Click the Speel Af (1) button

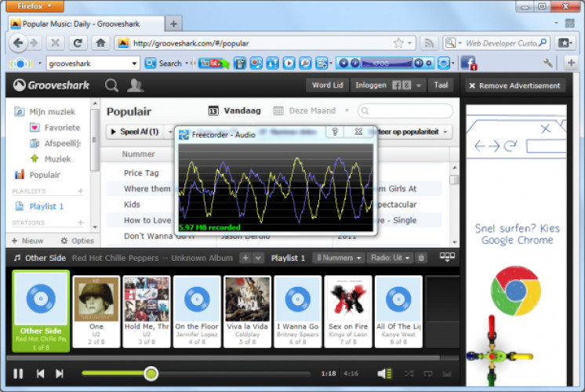coord(135,132)
